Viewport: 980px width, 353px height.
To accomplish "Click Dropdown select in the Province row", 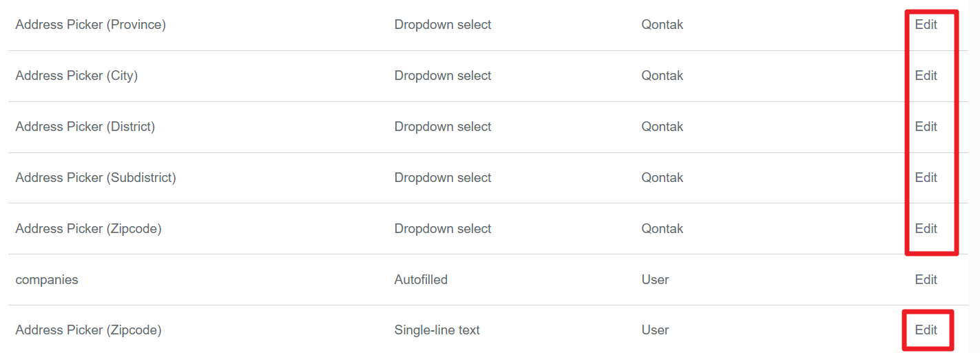I will pos(443,25).
